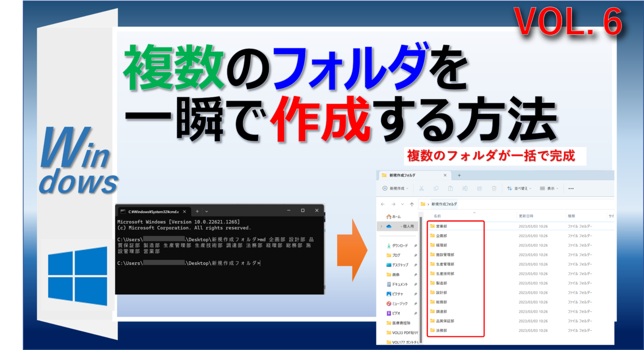Click the ダウンロード download arrow icon
The image size is (644, 350).
(388, 246)
